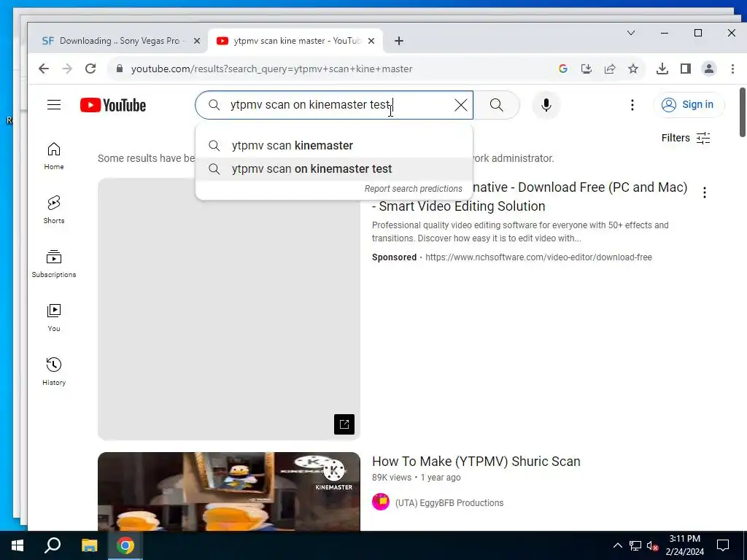The width and height of the screenshot is (747, 560).
Task: Submit search with the magnifier button
Action: [x=496, y=105]
